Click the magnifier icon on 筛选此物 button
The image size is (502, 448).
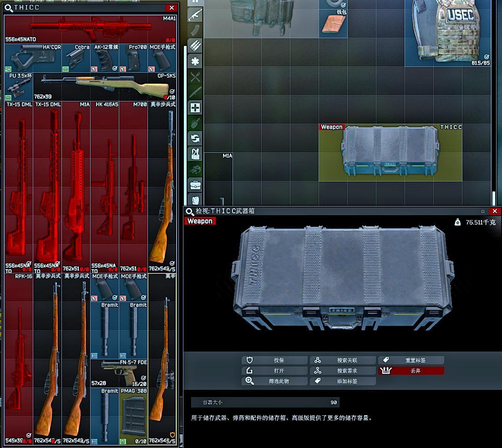pos(249,381)
